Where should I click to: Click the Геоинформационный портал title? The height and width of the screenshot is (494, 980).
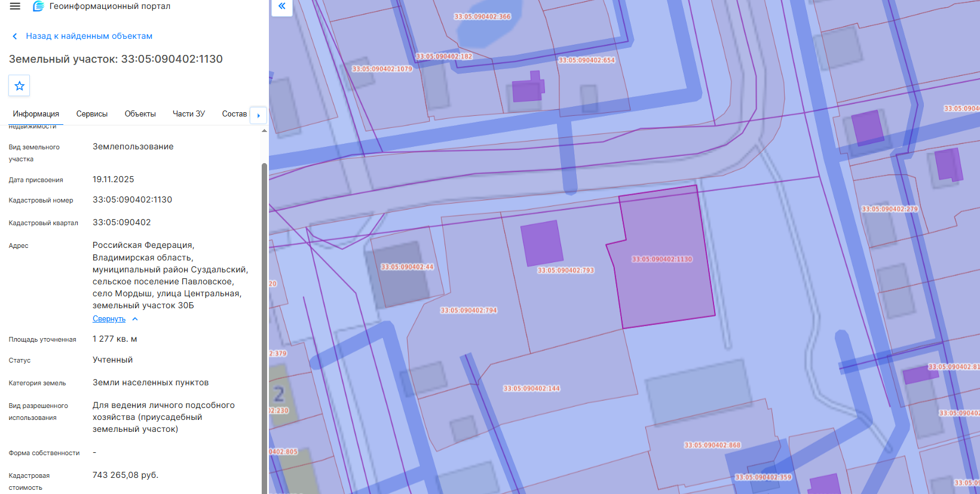110,7
